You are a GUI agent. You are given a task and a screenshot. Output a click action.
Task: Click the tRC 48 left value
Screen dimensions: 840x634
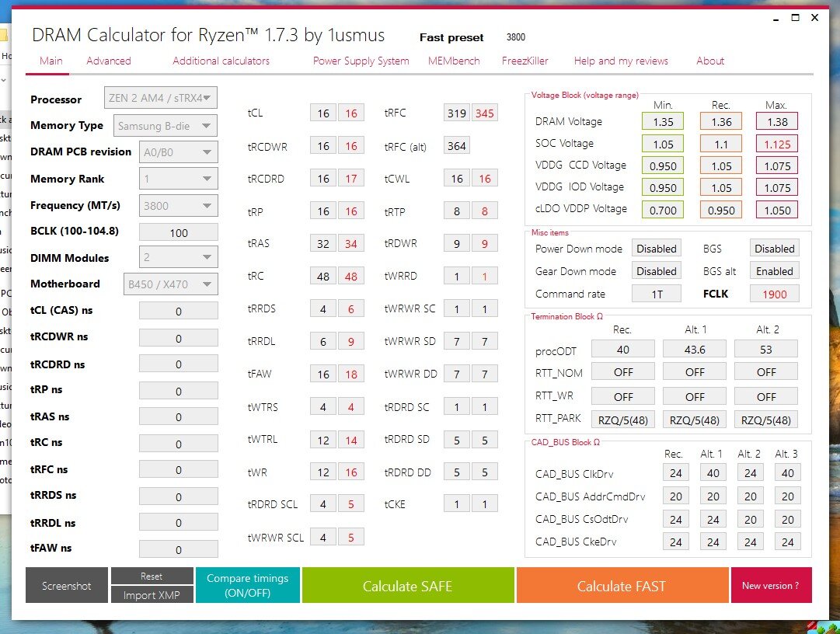[x=323, y=277]
